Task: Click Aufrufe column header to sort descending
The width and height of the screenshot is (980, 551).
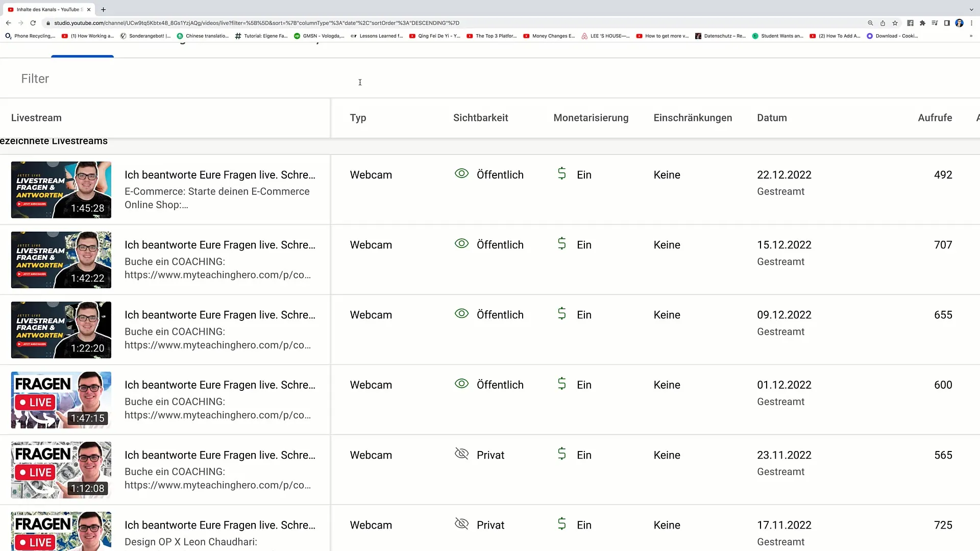Action: click(935, 118)
